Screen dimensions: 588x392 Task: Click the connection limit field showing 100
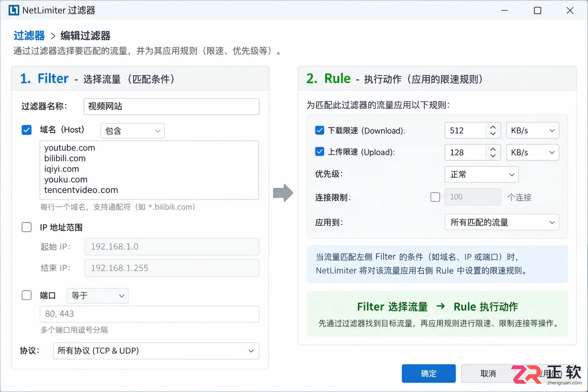(x=473, y=197)
